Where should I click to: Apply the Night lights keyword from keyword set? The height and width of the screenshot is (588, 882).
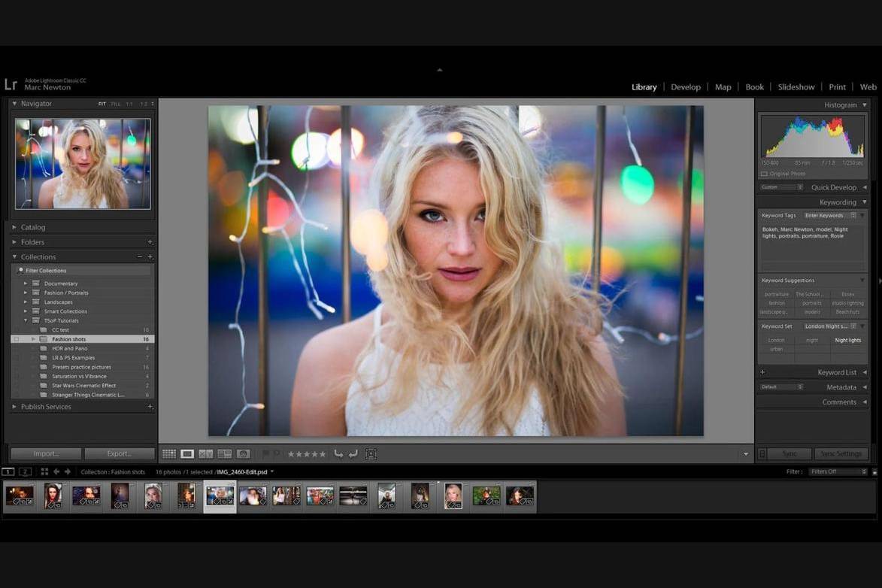pos(847,340)
